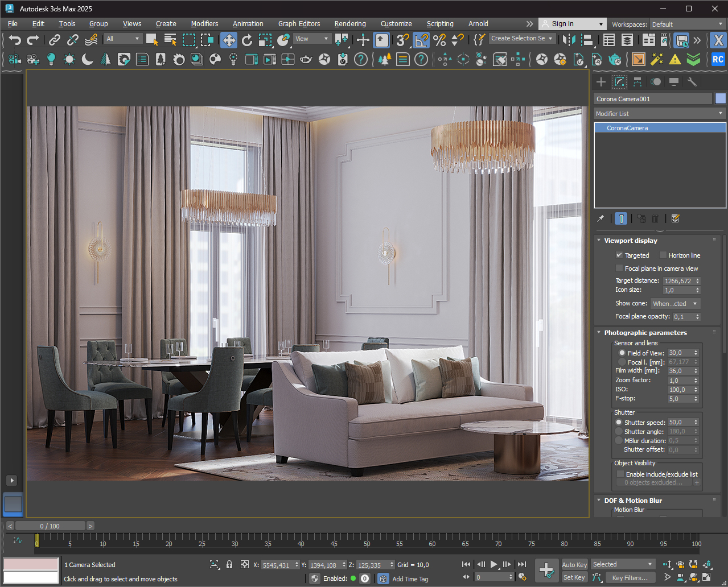Viewport: 728px width, 587px height.
Task: Activate the Select and Move tool
Action: coord(229,40)
